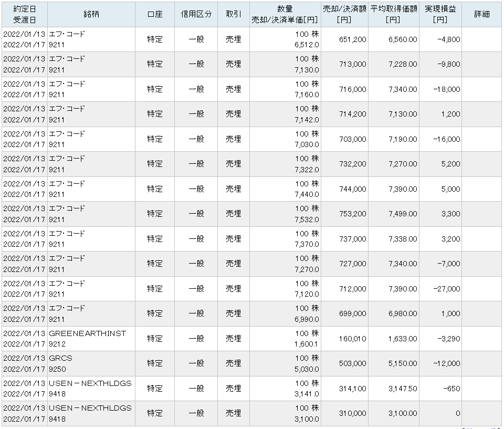Click sale amount 714,200
The height and width of the screenshot is (429, 504).
tap(353, 114)
